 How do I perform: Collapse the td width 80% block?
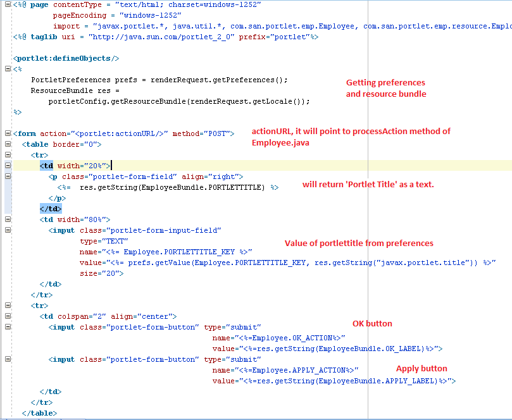[7, 219]
